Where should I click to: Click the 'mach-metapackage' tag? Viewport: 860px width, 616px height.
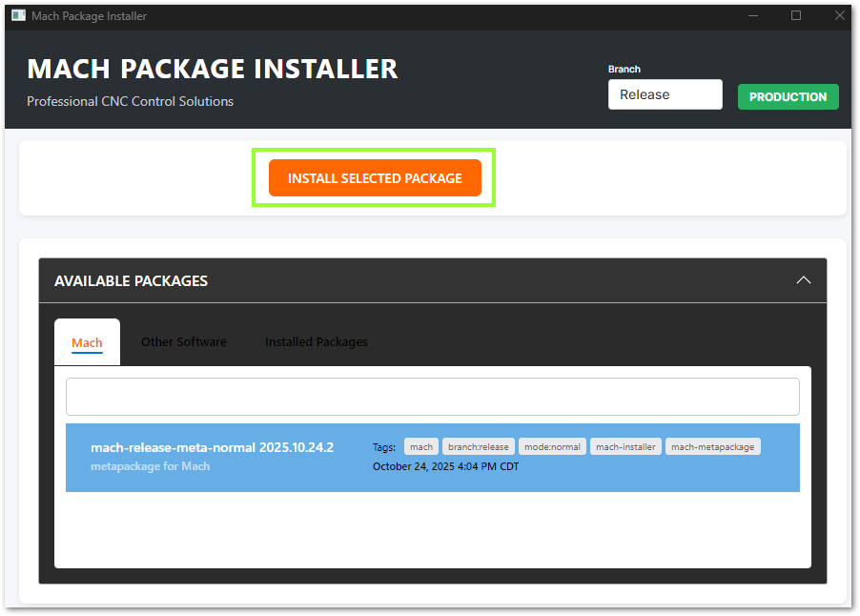pos(712,446)
